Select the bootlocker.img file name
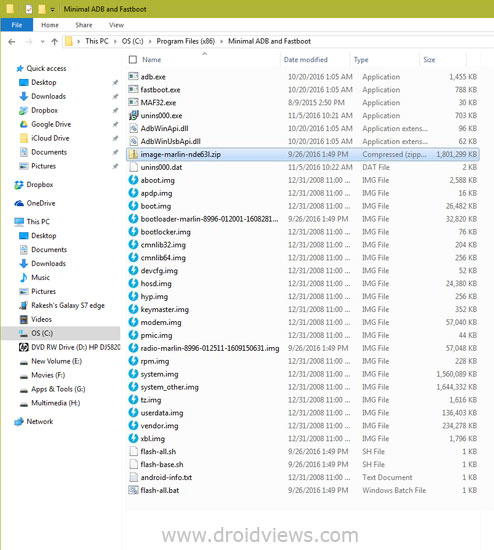 point(166,232)
